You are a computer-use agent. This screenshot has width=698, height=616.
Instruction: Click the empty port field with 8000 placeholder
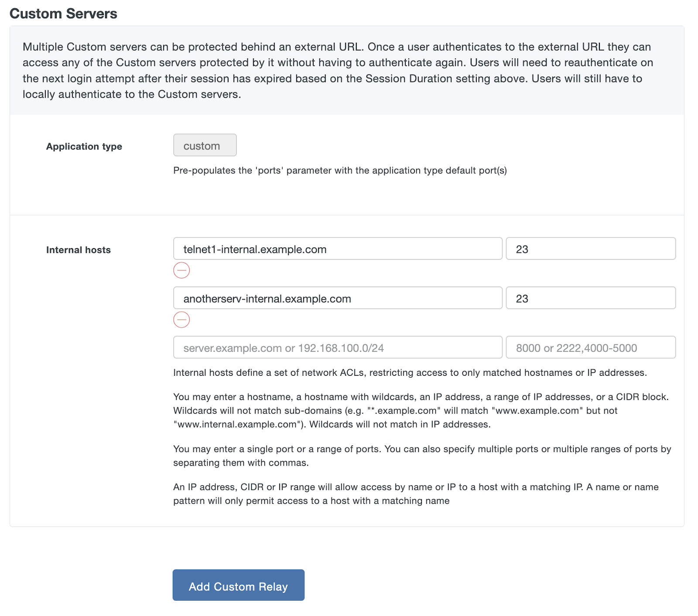pyautogui.click(x=590, y=347)
